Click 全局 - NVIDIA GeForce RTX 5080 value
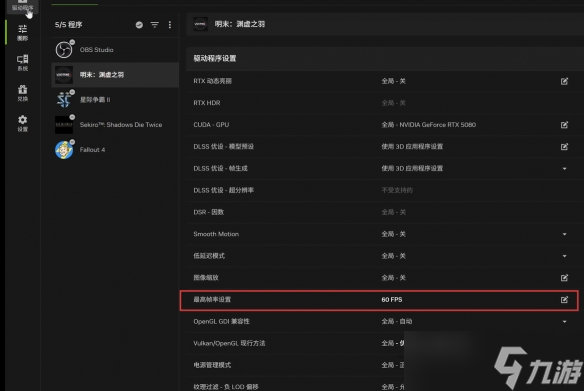The image size is (584, 391). pyautogui.click(x=428, y=125)
